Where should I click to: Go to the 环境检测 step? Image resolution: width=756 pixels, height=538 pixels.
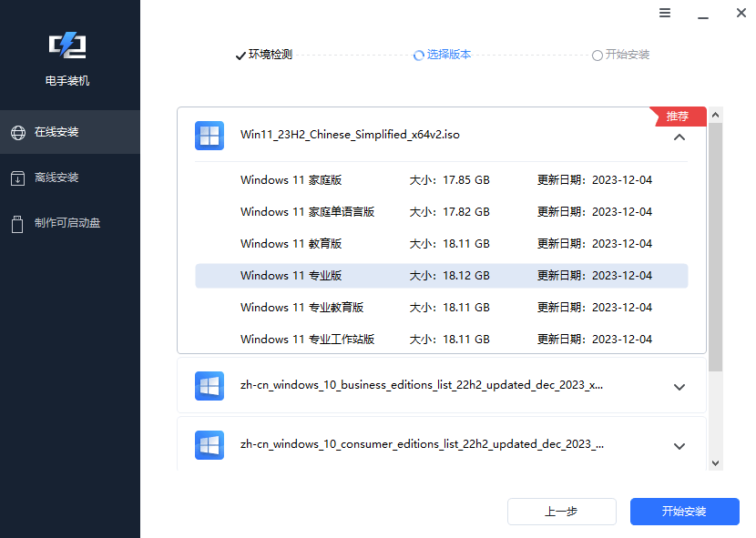click(x=263, y=55)
